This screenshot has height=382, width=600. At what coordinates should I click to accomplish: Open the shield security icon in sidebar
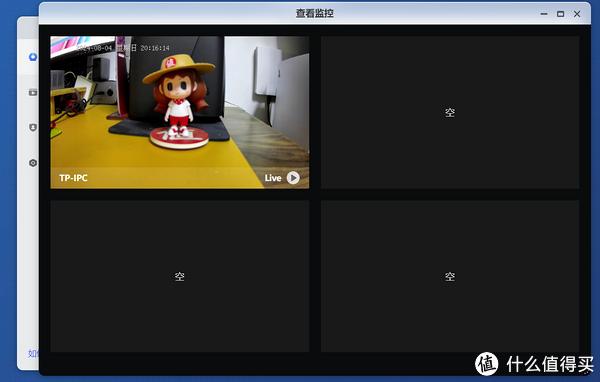[x=33, y=127]
